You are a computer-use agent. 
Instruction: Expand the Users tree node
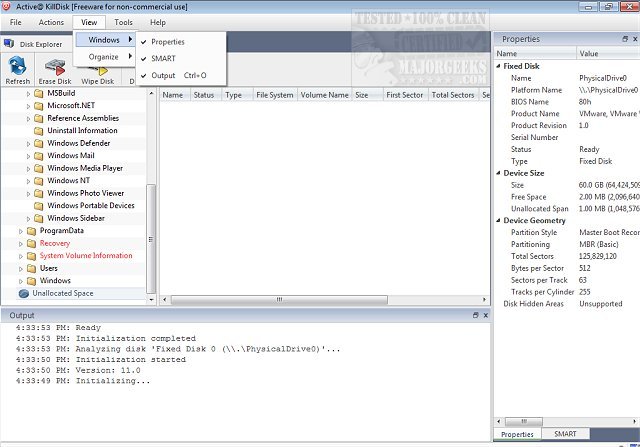pyautogui.click(x=21, y=269)
